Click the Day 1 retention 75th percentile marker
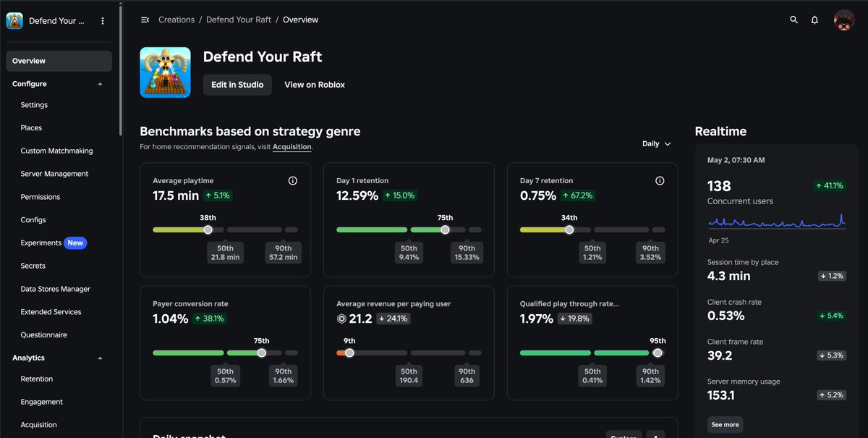 point(445,229)
